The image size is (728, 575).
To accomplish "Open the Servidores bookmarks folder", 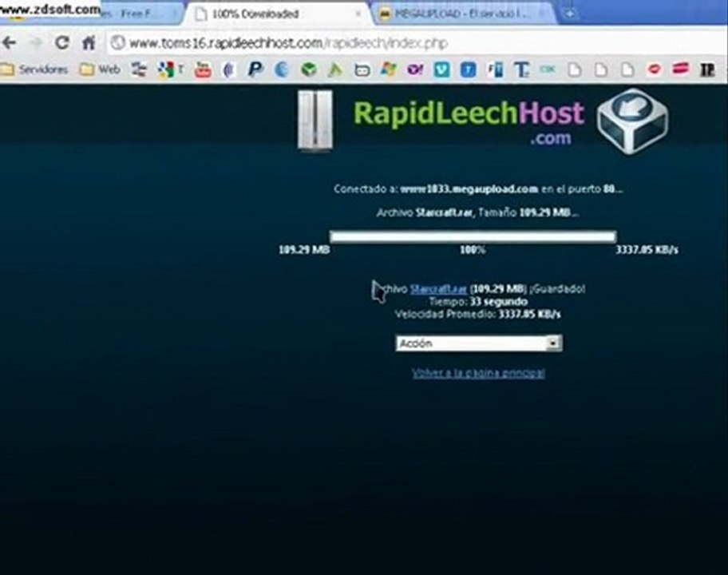I will pyautogui.click(x=34, y=69).
